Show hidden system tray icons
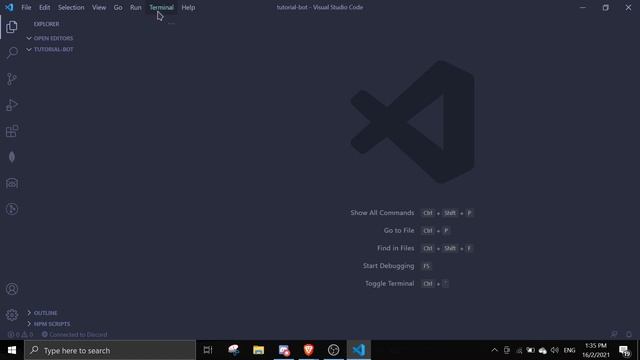Image resolution: width=640 pixels, height=360 pixels. tap(494, 350)
